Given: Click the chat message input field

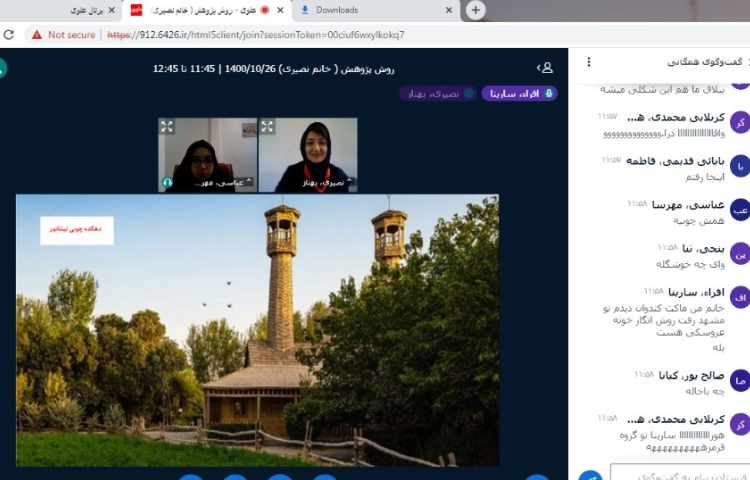Looking at the screenshot, I should pyautogui.click(x=680, y=472).
